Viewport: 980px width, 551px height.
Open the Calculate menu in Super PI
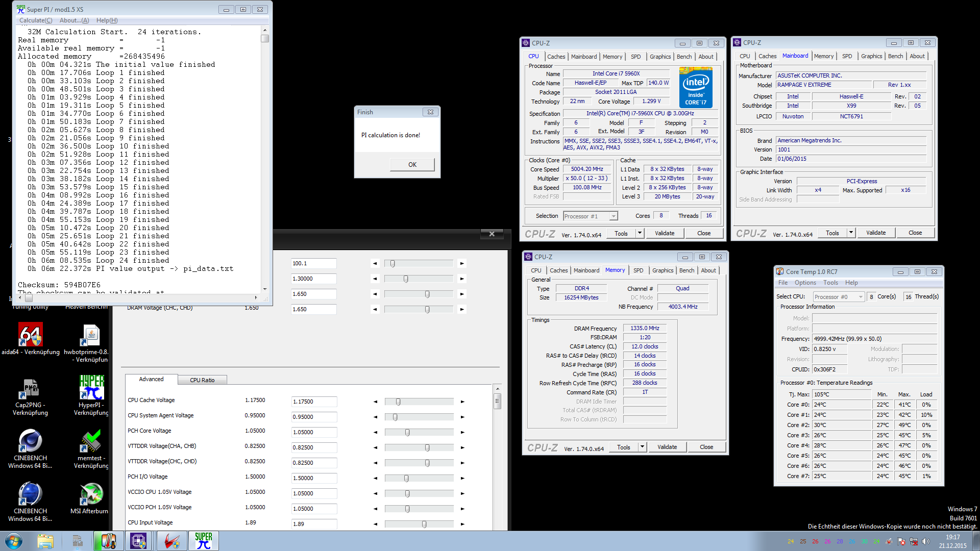(35, 20)
